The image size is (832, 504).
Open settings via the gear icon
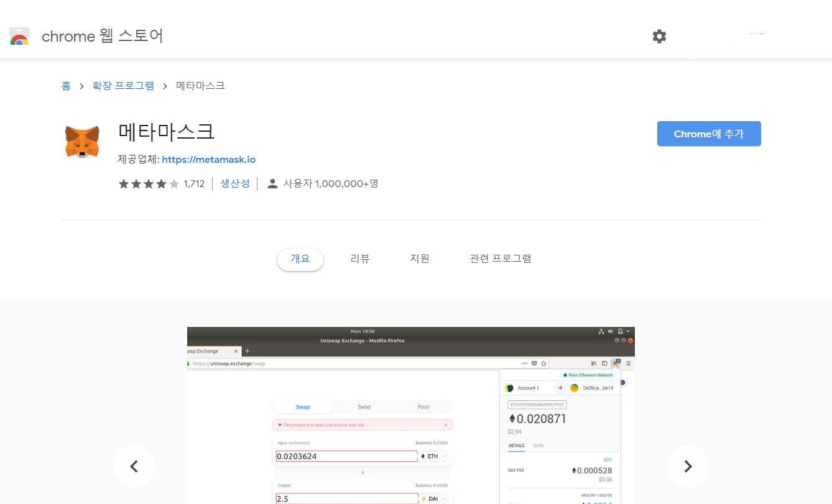(x=659, y=36)
